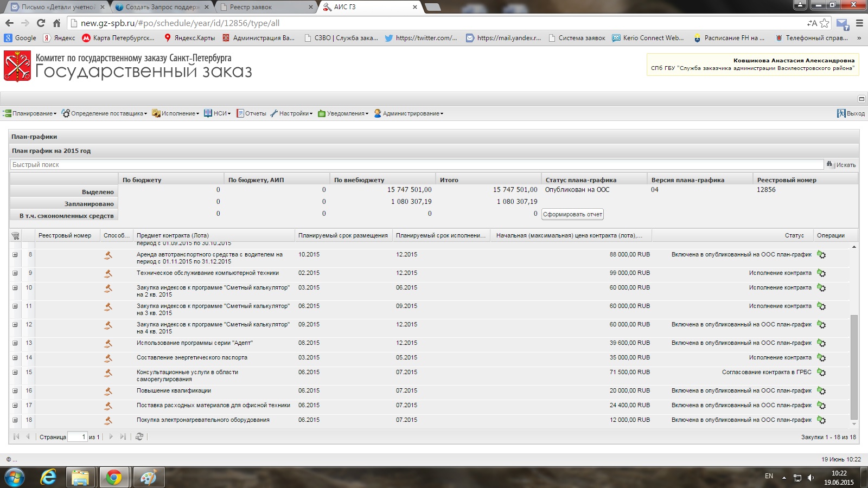Open Windows Explorer from the taskbar

pos(80,477)
